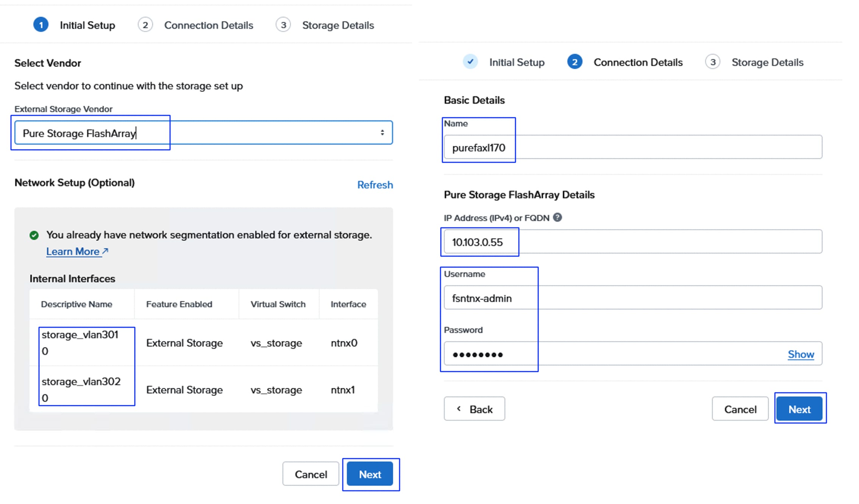Cancel the Initial Setup wizard
The image size is (859, 504).
(x=311, y=474)
